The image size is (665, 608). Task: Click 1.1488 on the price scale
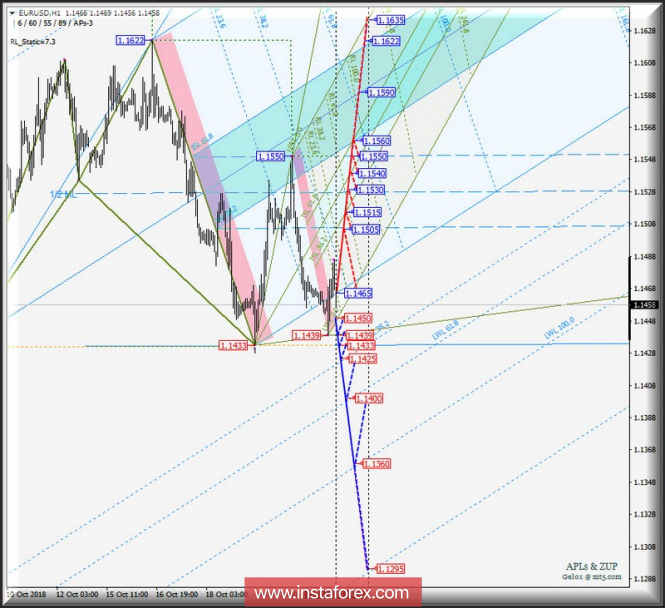point(644,257)
